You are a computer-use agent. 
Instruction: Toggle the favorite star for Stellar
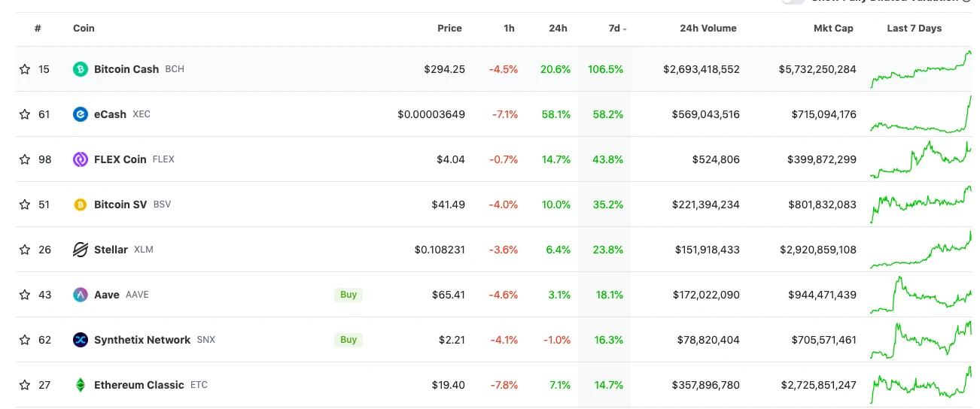pyautogui.click(x=25, y=250)
